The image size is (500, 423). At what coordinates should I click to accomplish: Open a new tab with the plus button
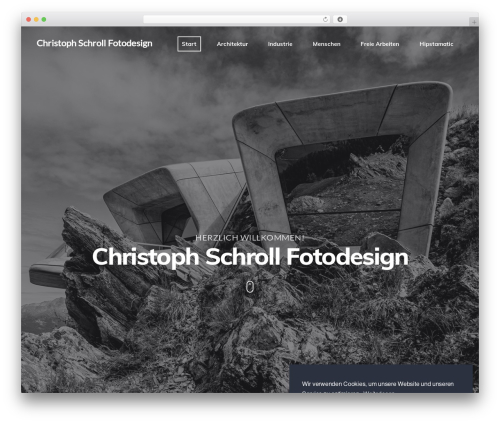coord(474,22)
